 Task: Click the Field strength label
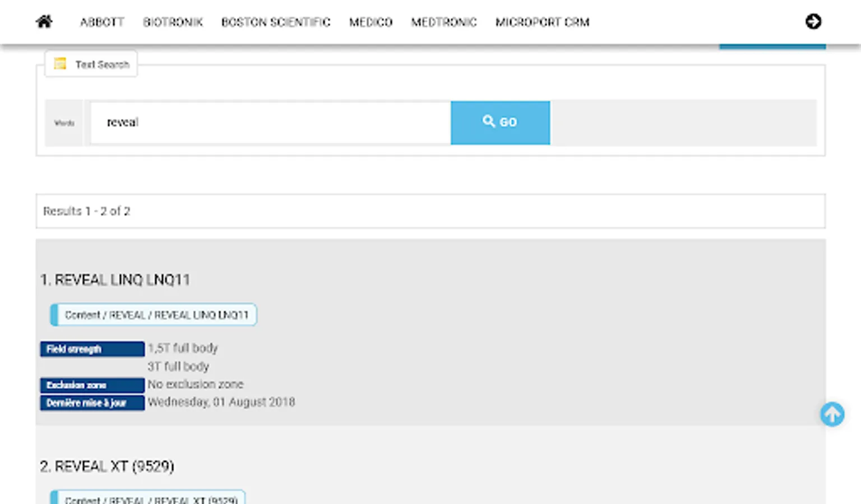(x=92, y=349)
